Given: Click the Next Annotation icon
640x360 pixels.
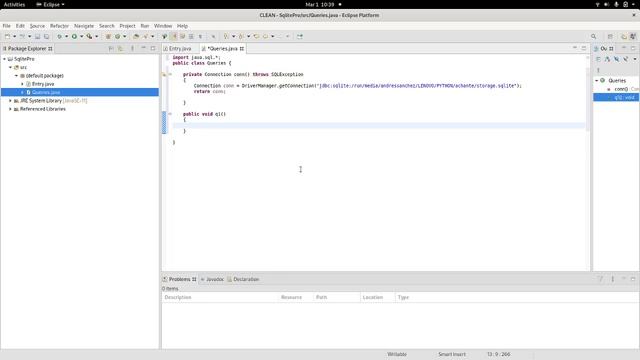Looking at the screenshot, I should [227, 36].
